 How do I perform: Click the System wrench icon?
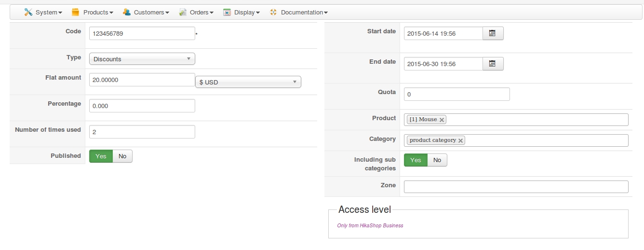point(28,12)
